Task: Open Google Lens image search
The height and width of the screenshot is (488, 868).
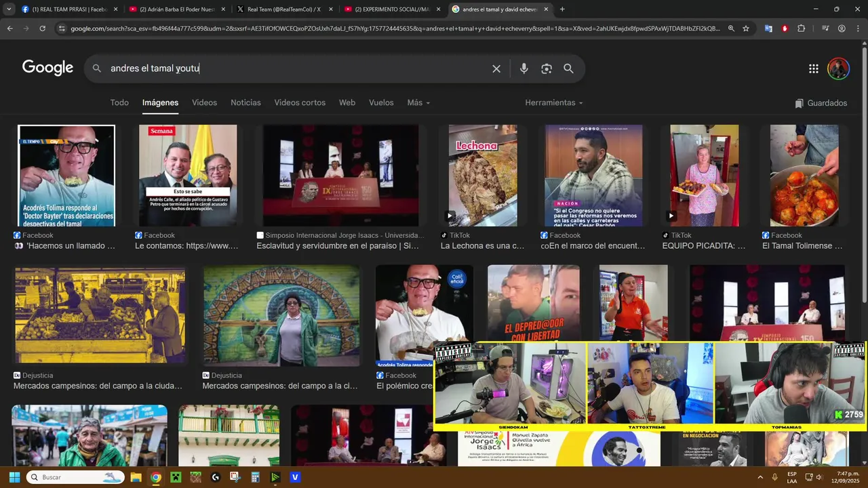Action: [547, 68]
